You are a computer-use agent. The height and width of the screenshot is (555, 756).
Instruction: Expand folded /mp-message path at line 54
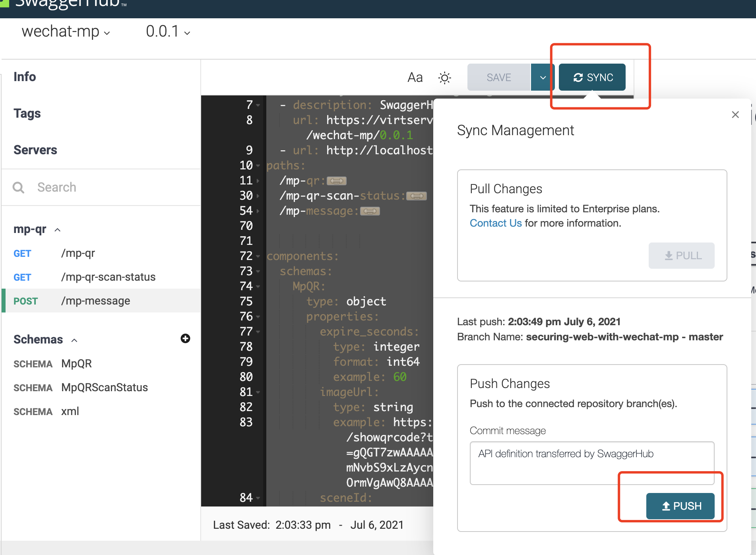[258, 211]
